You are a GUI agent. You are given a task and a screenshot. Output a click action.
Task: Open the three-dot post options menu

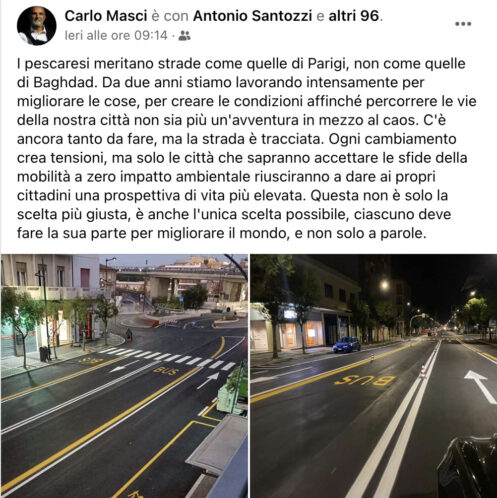click(x=463, y=24)
